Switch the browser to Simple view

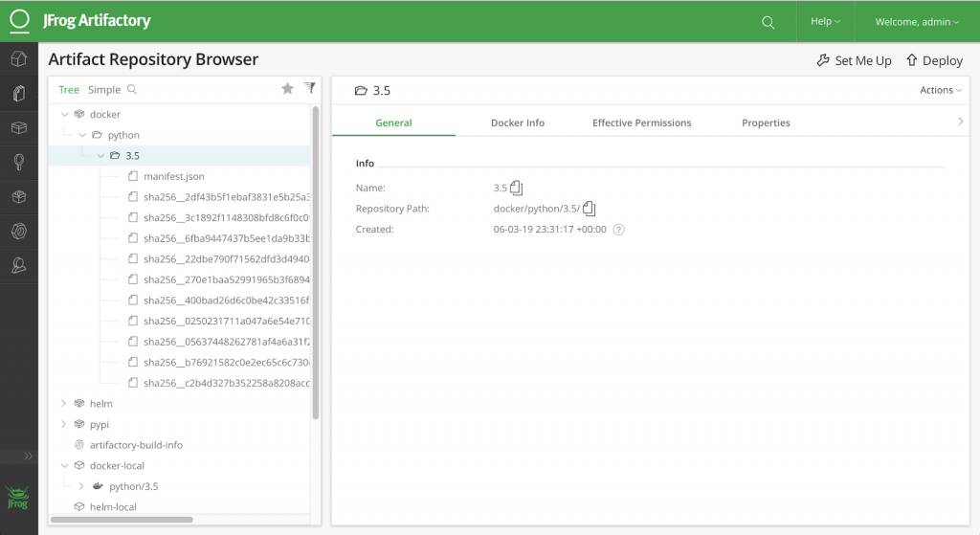coord(104,90)
